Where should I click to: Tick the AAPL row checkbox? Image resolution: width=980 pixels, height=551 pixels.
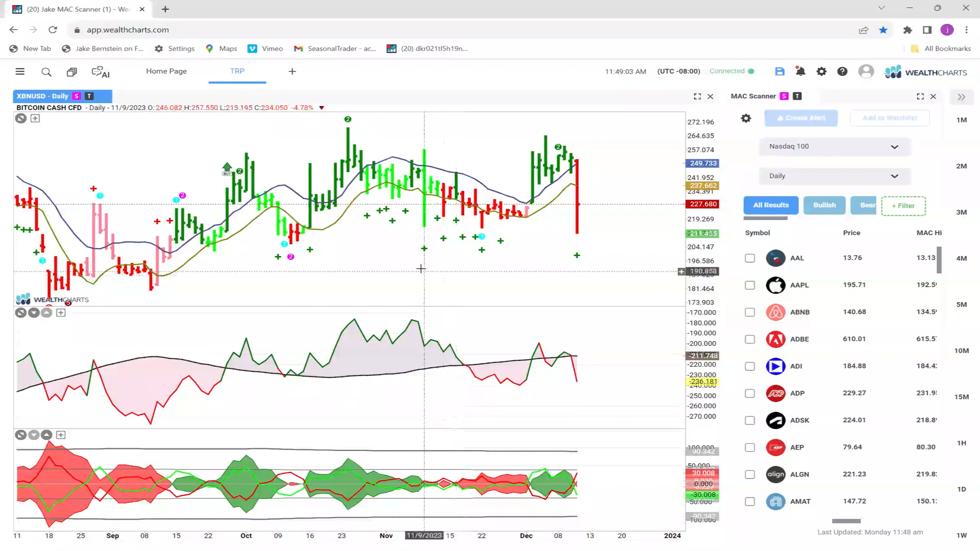click(x=750, y=285)
